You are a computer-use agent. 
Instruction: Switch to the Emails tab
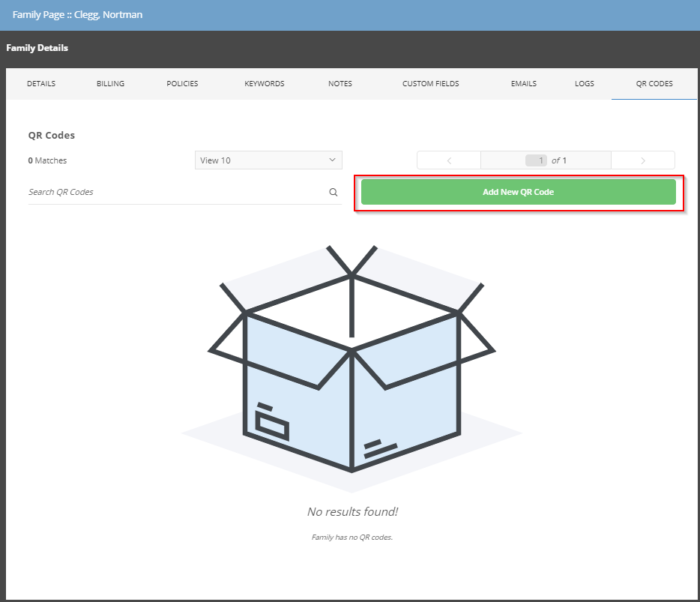[524, 84]
